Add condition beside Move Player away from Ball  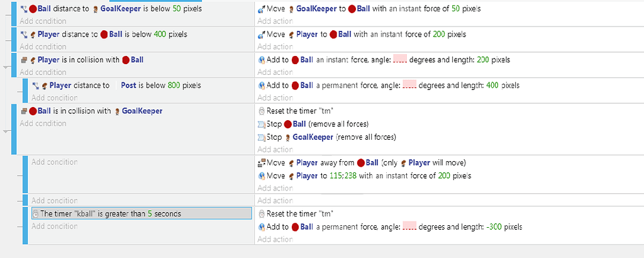[x=55, y=162]
